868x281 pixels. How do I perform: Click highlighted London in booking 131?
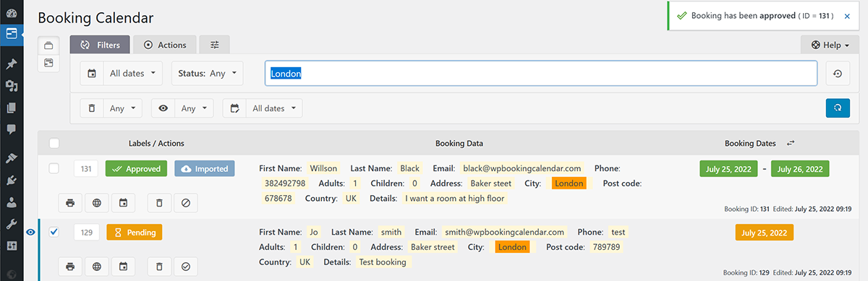pos(569,183)
